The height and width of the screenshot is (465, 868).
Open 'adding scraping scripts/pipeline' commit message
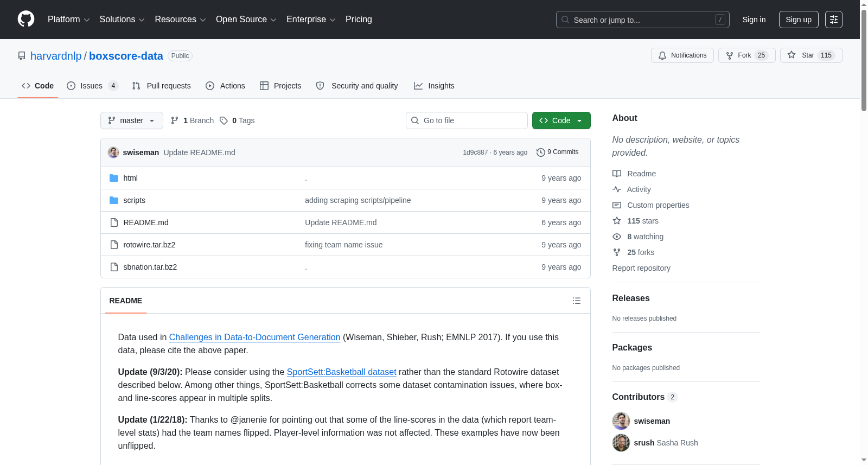coord(358,200)
